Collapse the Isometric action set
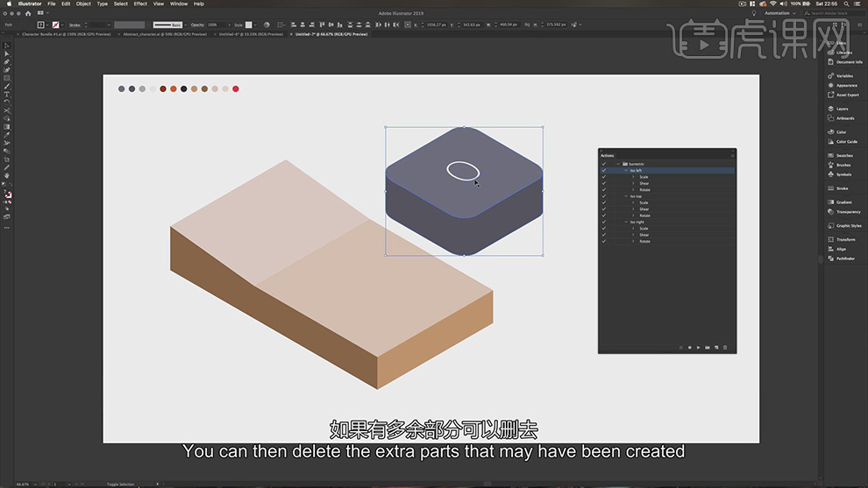Screen dimensions: 868x488 click(x=618, y=164)
